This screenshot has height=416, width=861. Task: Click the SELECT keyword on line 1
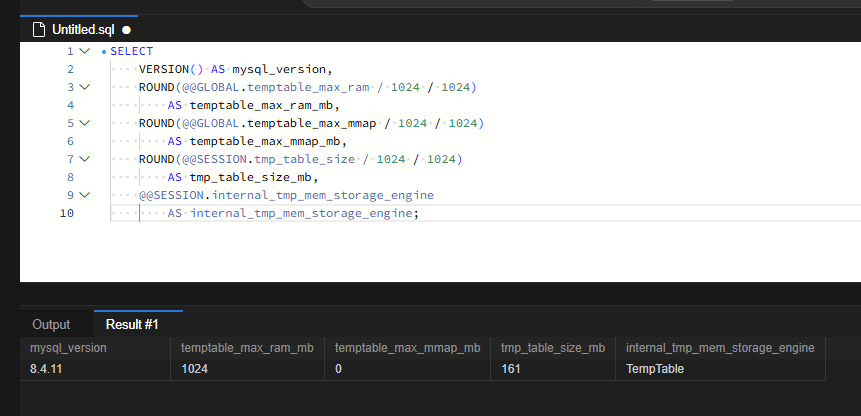tap(132, 52)
